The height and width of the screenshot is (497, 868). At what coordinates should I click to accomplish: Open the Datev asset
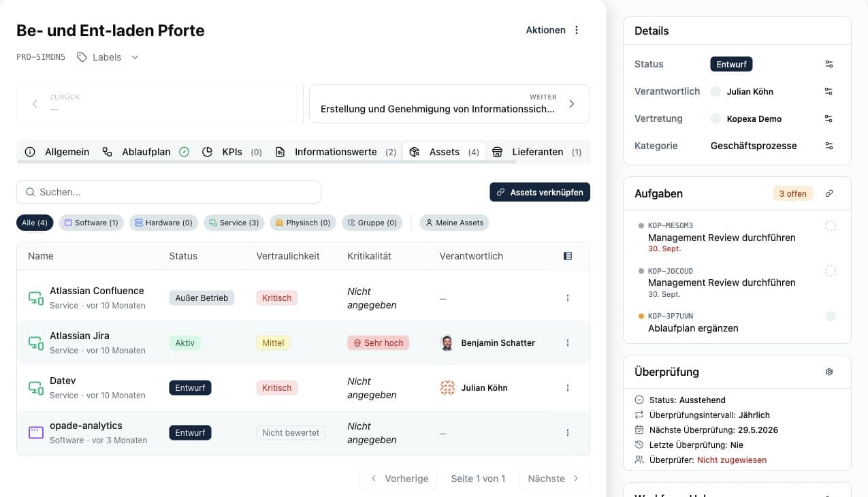click(x=63, y=381)
